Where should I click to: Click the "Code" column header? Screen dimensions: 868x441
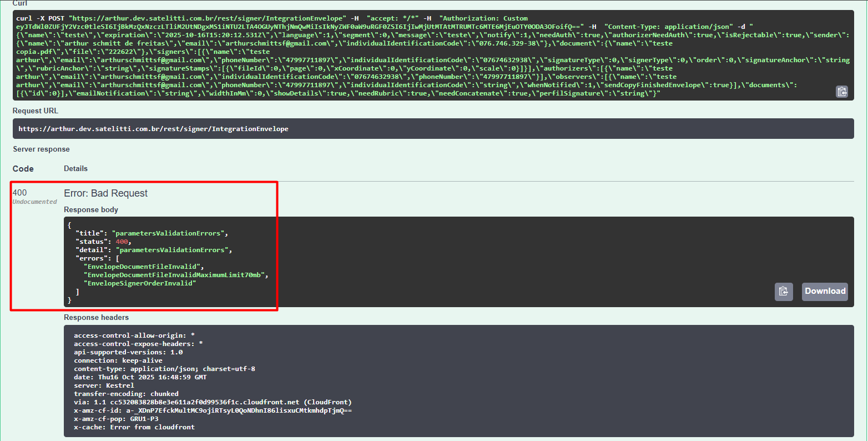[x=23, y=169]
